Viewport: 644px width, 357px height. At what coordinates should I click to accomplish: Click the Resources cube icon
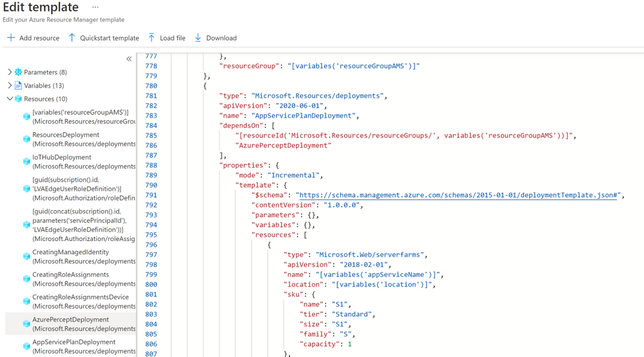[18, 99]
